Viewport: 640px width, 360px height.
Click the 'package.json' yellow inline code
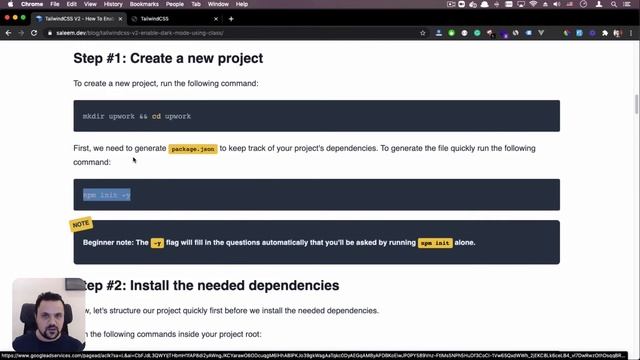[193, 149]
